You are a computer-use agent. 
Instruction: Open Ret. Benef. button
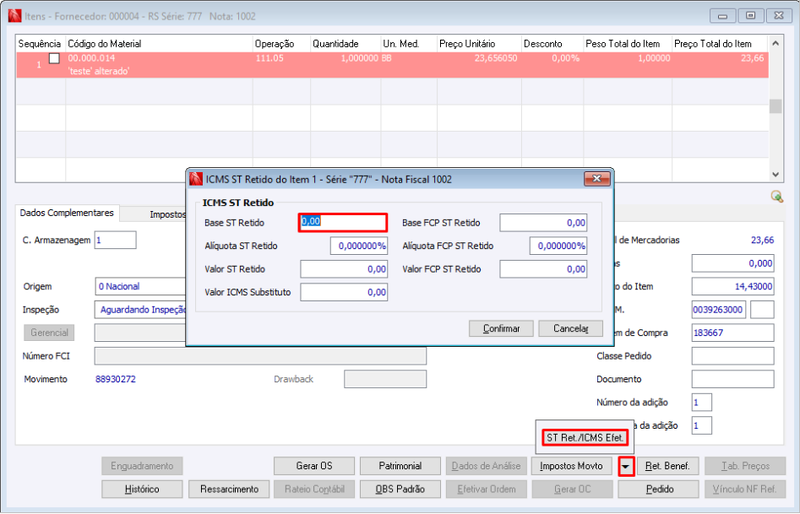point(667,466)
